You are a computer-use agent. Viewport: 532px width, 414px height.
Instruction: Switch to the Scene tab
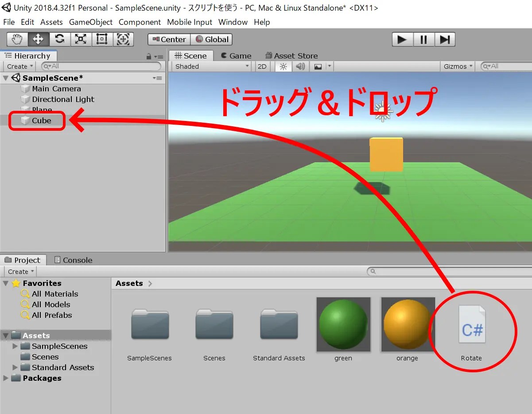click(x=190, y=56)
